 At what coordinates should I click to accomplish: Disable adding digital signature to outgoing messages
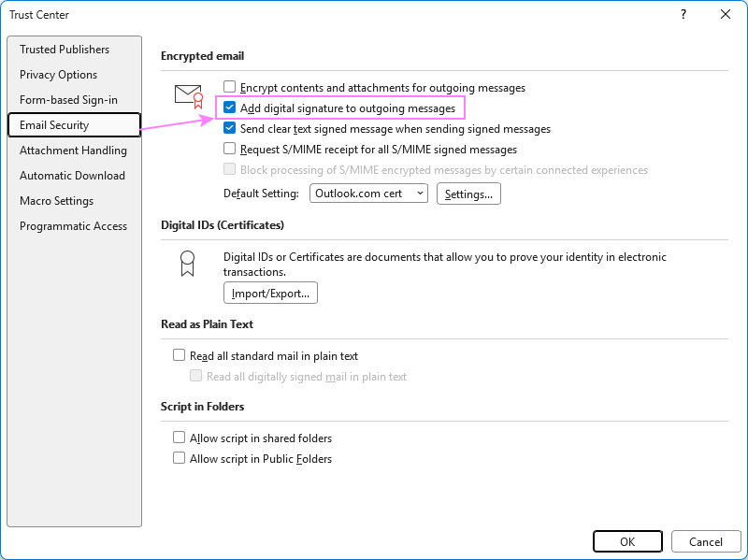tap(227, 108)
